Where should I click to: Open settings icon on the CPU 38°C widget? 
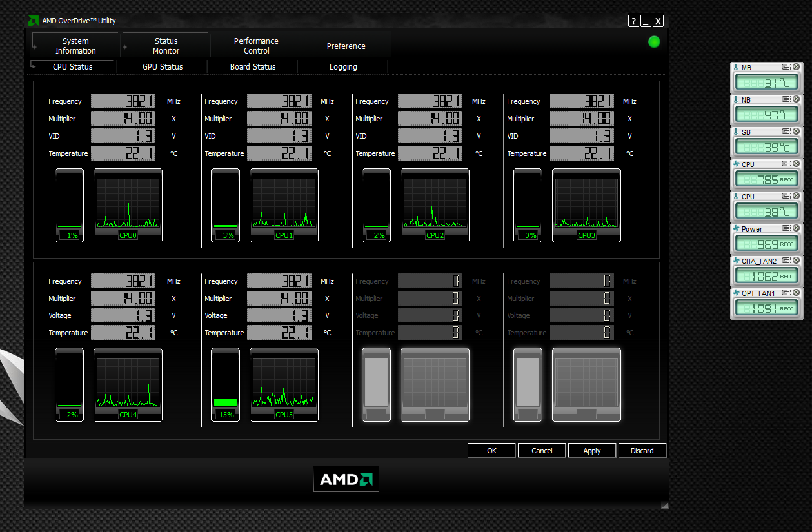pos(786,196)
